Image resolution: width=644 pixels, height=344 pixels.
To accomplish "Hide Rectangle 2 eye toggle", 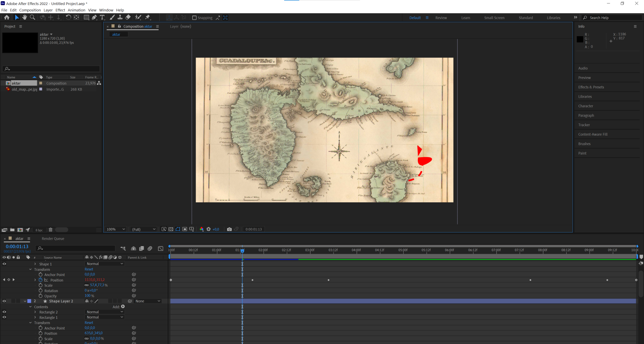I will [4, 312].
